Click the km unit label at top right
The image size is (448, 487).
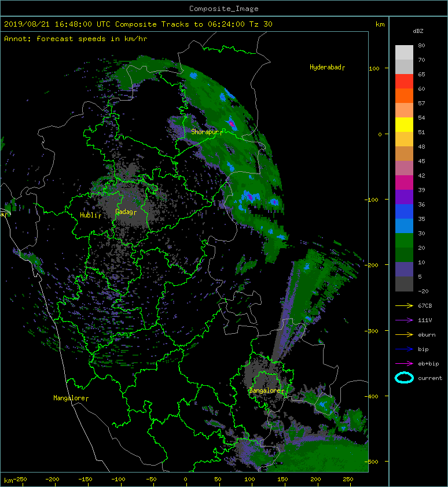coord(380,24)
